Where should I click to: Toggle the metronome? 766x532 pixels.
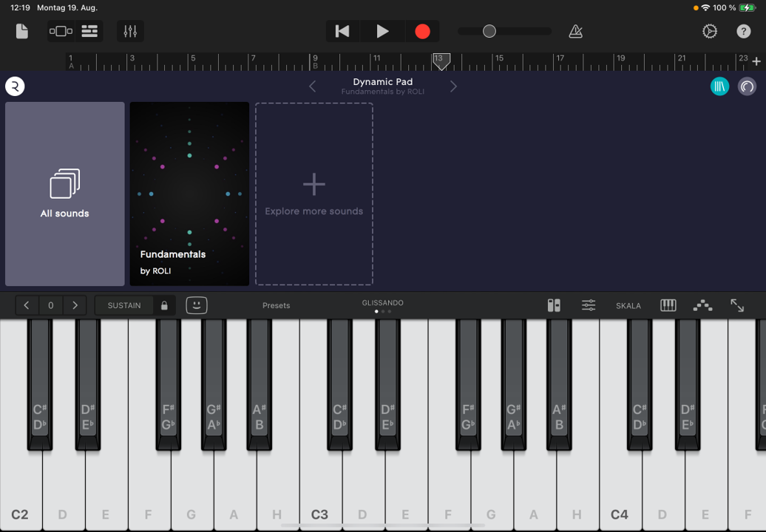(x=575, y=31)
